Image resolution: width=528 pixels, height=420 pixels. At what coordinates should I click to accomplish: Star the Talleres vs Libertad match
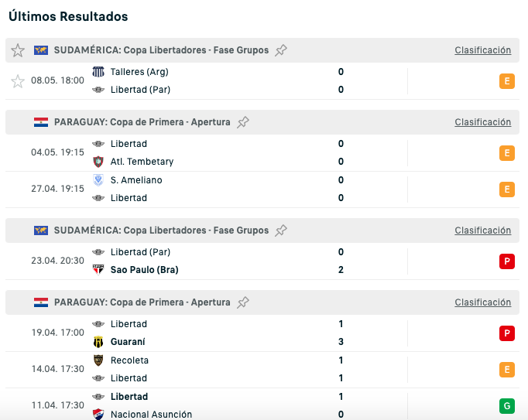pyautogui.click(x=18, y=81)
